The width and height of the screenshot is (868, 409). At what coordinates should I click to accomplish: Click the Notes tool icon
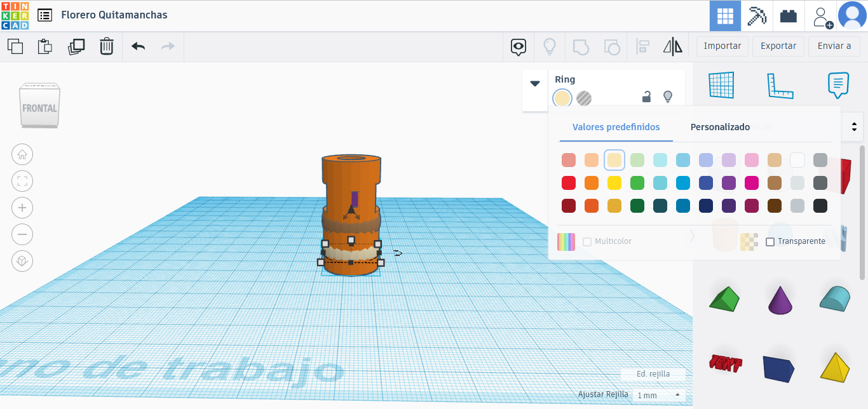coord(838,85)
